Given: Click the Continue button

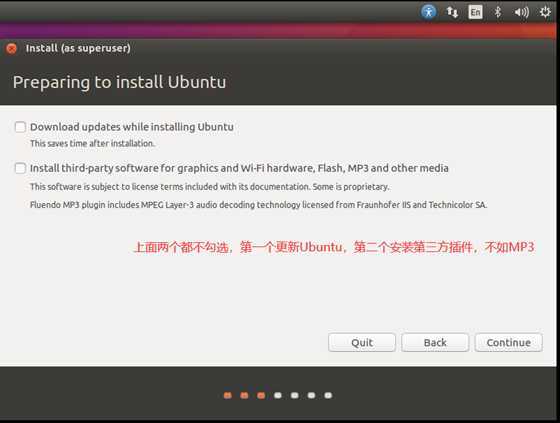Looking at the screenshot, I should [x=509, y=343].
